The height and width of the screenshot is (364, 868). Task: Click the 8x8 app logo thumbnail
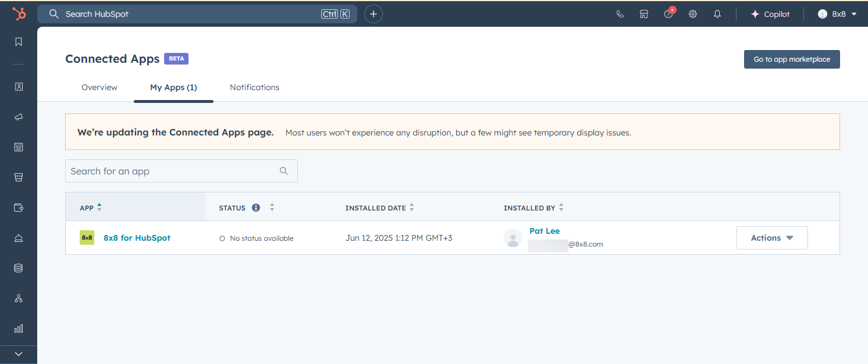tap(87, 238)
